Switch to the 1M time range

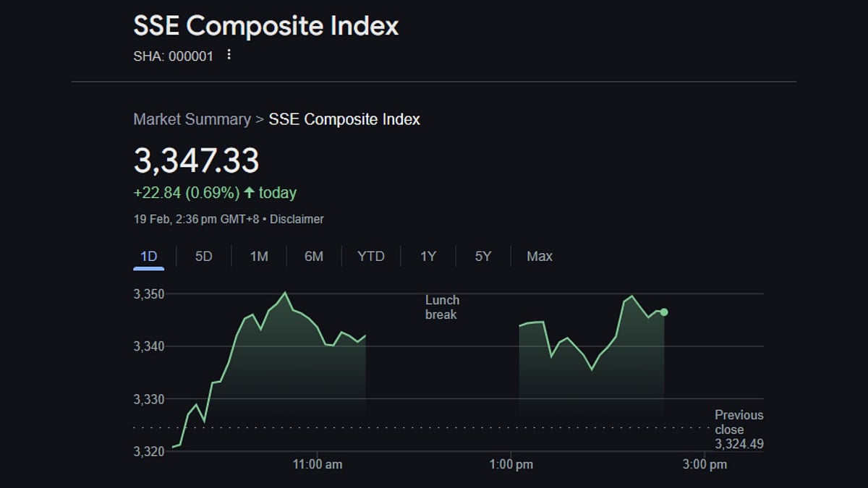coord(258,256)
